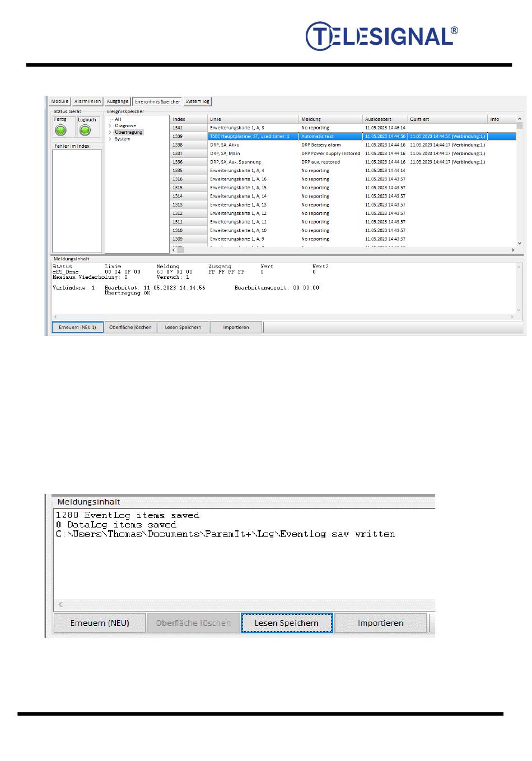Click the green Fertig status indicator
The height and width of the screenshot is (761, 532).
click(x=60, y=130)
